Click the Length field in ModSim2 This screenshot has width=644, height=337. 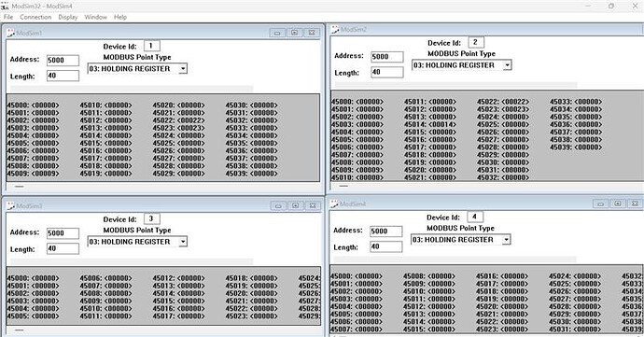pyautogui.click(x=387, y=72)
